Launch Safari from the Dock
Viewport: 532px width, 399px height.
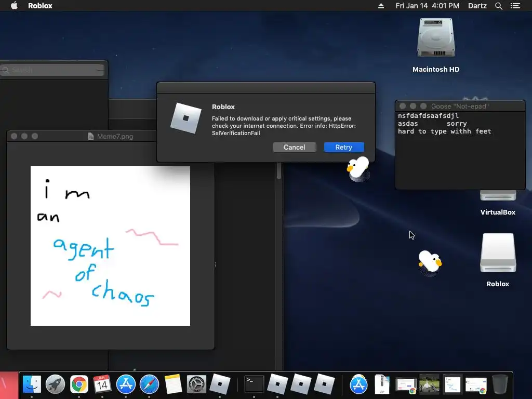(x=149, y=384)
